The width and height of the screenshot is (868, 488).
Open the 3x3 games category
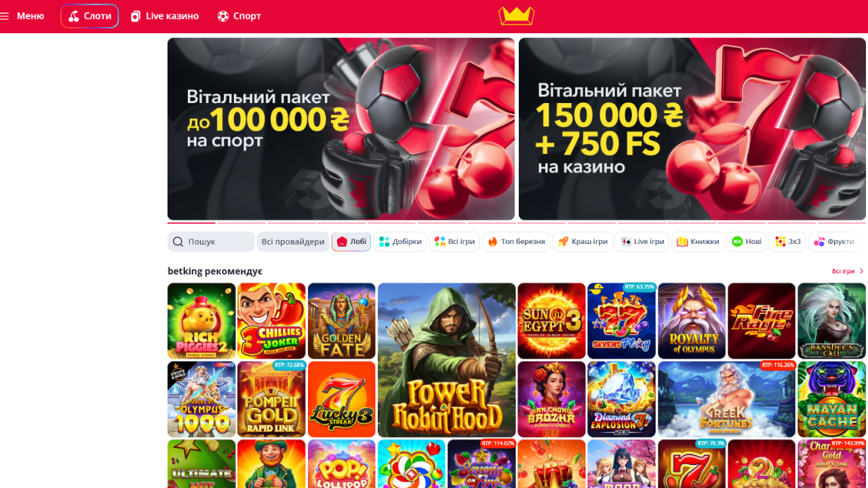tap(787, 242)
